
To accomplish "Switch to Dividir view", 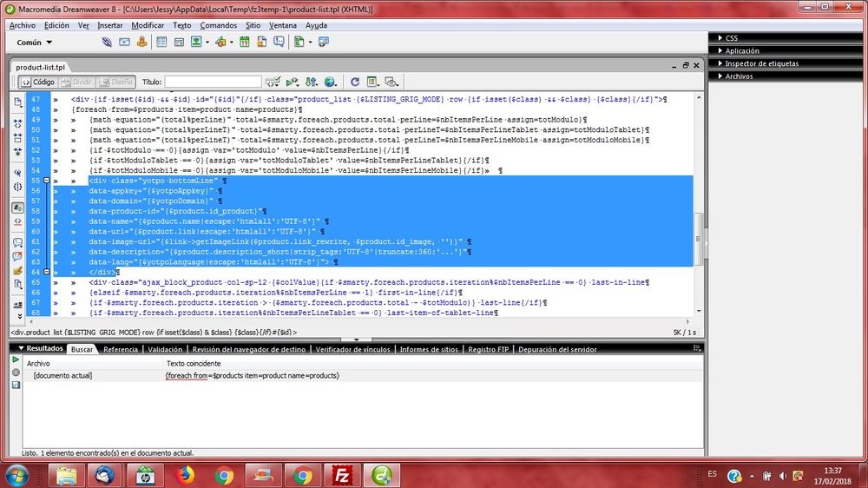I will point(76,82).
